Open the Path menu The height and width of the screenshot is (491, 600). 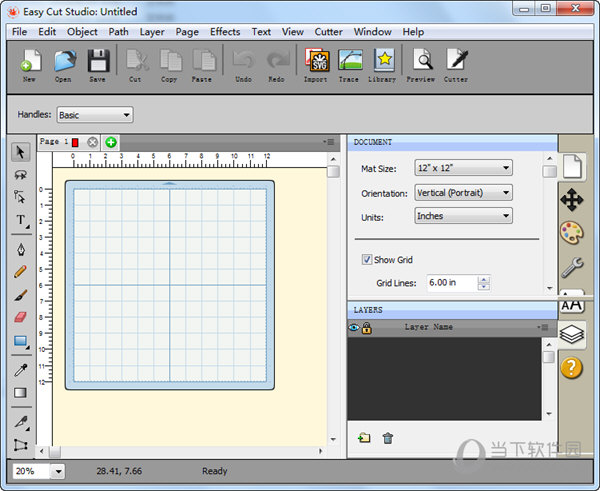coord(119,32)
